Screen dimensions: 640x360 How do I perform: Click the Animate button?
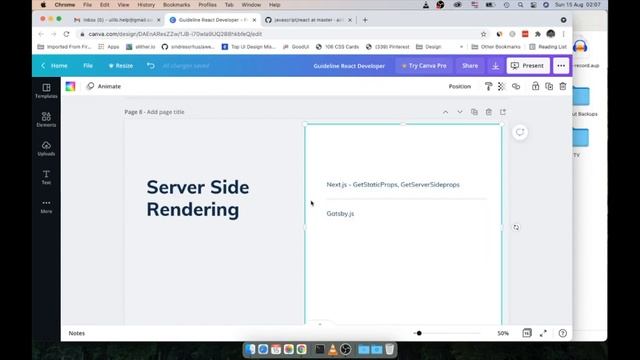(x=104, y=86)
